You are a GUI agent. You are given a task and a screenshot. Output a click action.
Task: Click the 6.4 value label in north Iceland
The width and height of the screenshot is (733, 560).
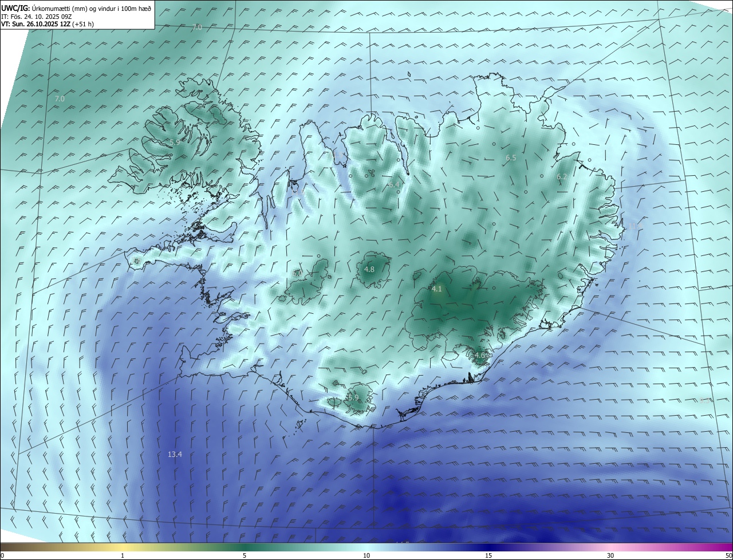click(394, 184)
